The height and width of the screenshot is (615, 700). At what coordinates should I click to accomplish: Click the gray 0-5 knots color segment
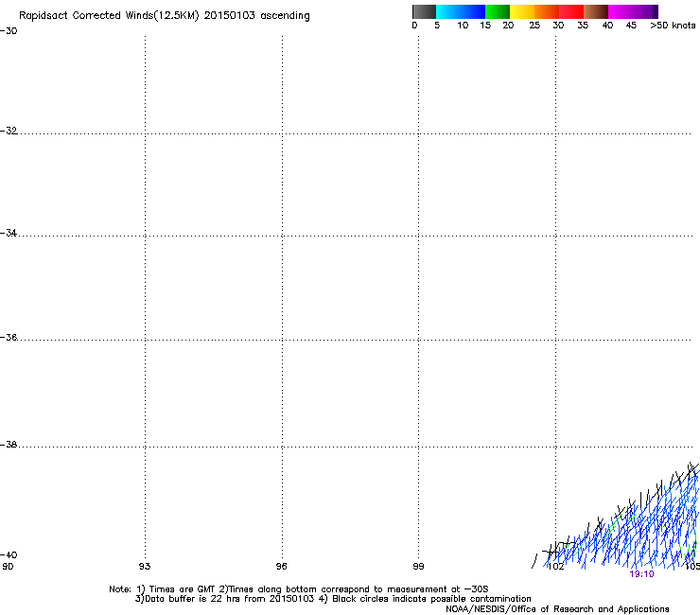coord(424,11)
